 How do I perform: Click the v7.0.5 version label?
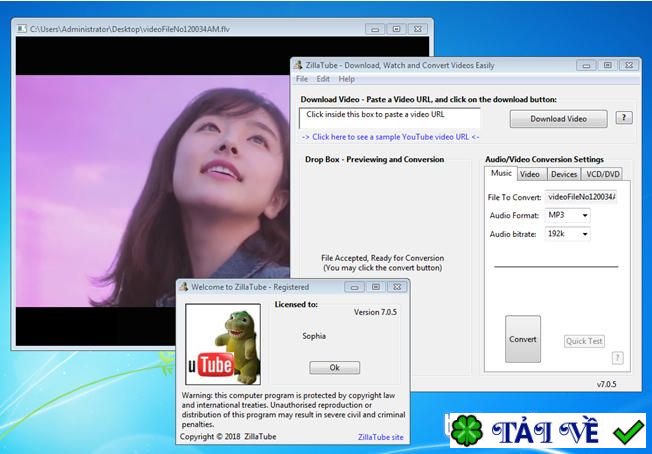coord(606,385)
